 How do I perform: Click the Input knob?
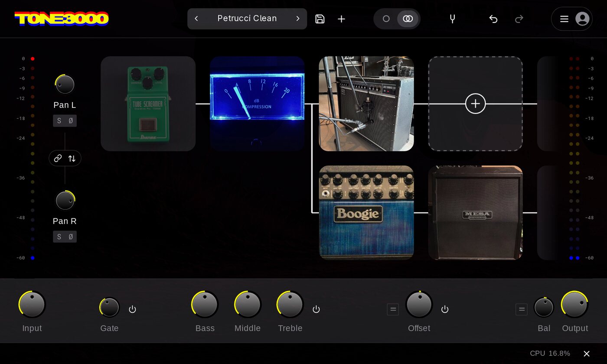[x=32, y=304]
